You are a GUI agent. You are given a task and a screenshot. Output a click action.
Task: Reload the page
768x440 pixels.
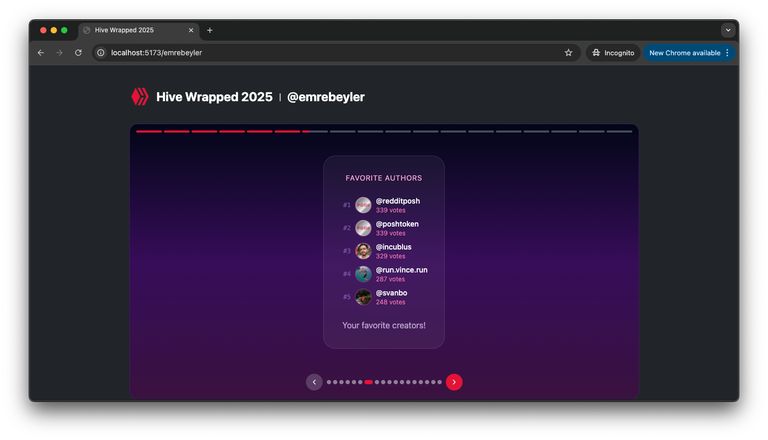pos(78,52)
